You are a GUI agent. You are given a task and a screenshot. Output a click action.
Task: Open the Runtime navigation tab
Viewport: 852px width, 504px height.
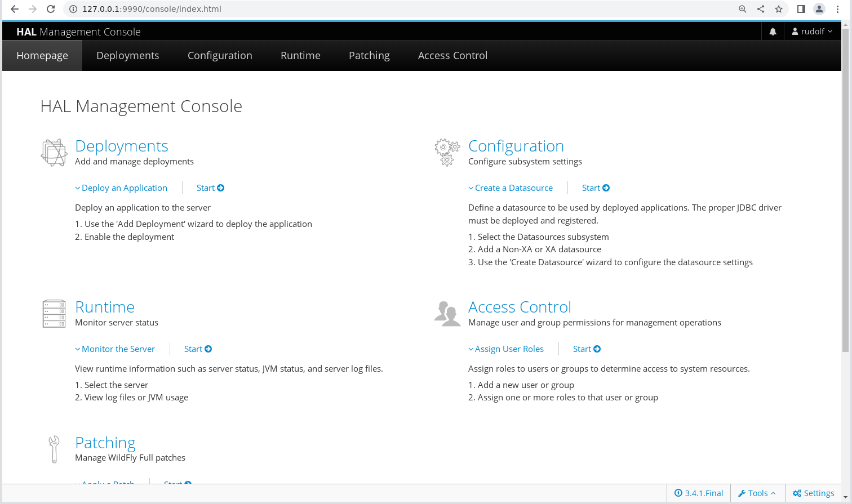click(300, 56)
